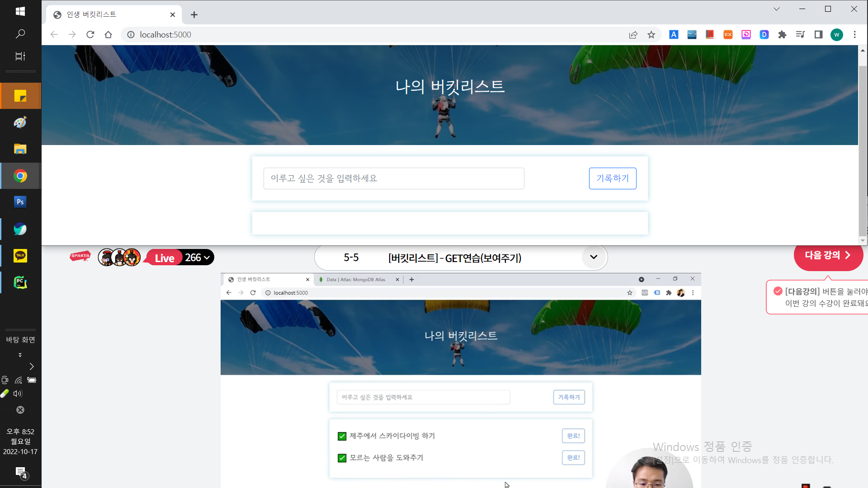
Task: Click the taskbar clock showing 오후 8:52
Action: click(x=20, y=441)
